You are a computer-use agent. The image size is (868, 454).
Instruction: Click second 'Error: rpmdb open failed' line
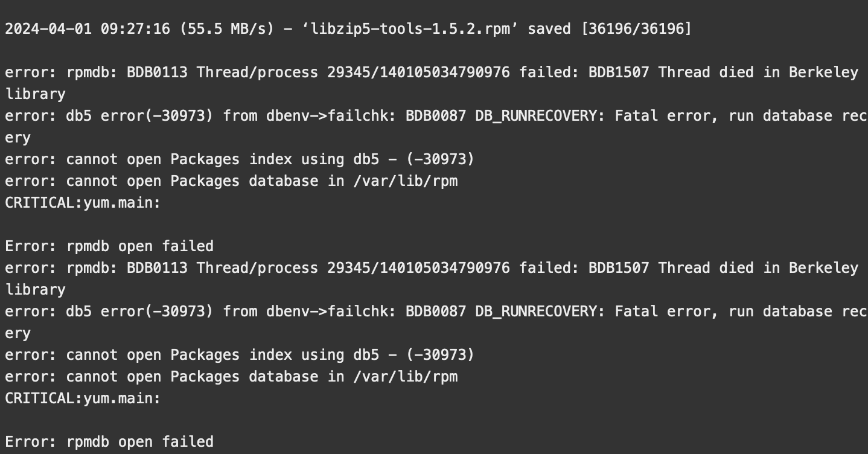pos(109,442)
